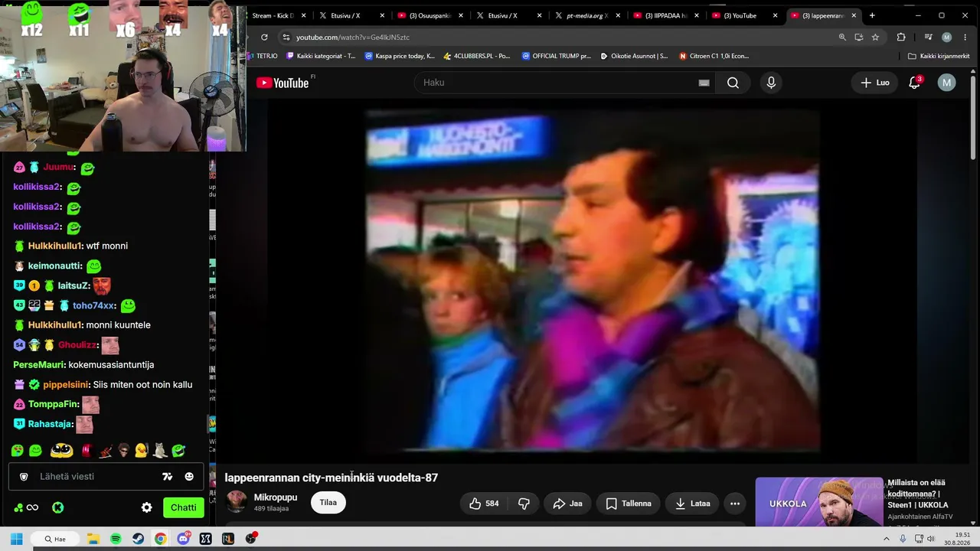Open more actions menu under the video
Image resolution: width=980 pixels, height=551 pixels.
click(x=735, y=504)
